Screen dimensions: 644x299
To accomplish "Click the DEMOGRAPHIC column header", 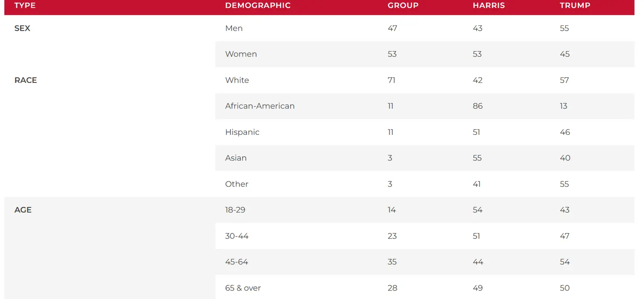I will click(258, 6).
